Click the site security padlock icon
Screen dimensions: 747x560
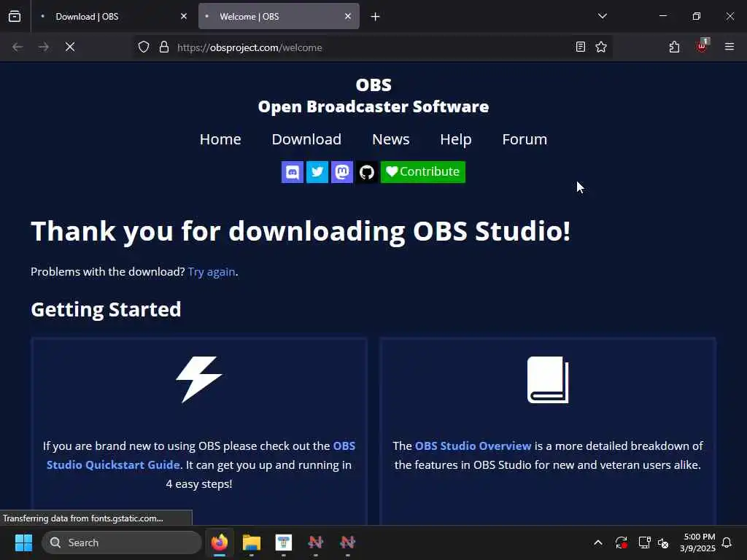point(164,47)
